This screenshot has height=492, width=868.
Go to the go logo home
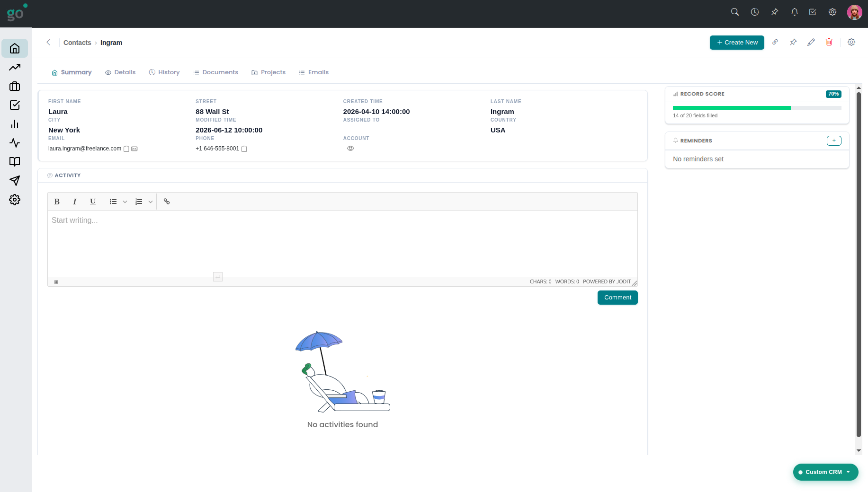[x=17, y=13]
